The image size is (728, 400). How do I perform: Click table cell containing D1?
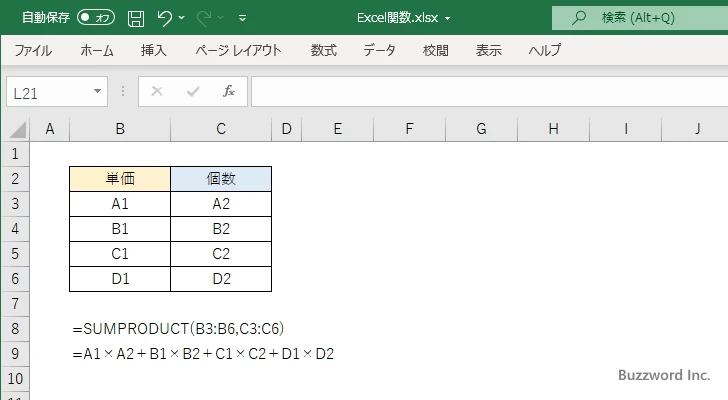pos(120,279)
